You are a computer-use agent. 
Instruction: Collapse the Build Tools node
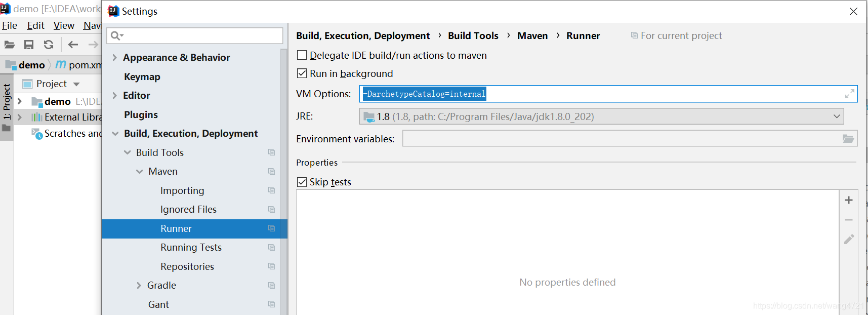[x=127, y=152]
